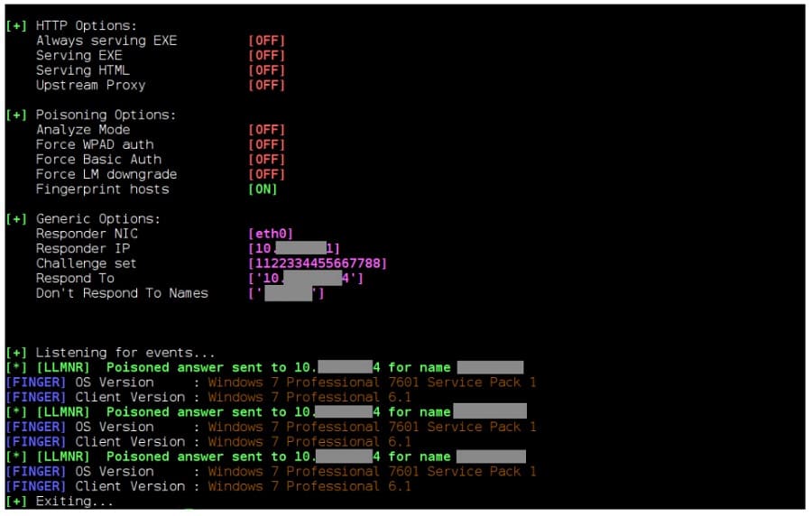This screenshot has width=812, height=516.
Task: Click the [OFF] status for Always serving EXE
Action: (x=266, y=41)
